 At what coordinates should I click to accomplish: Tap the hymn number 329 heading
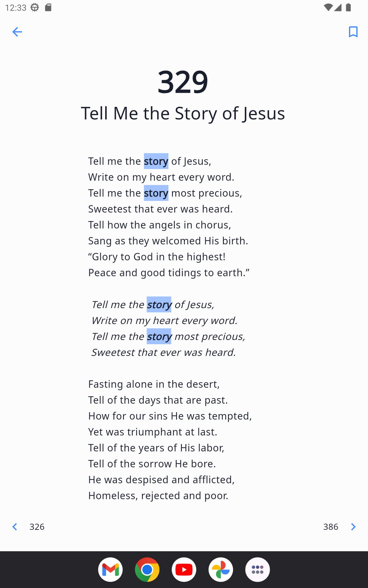(183, 82)
